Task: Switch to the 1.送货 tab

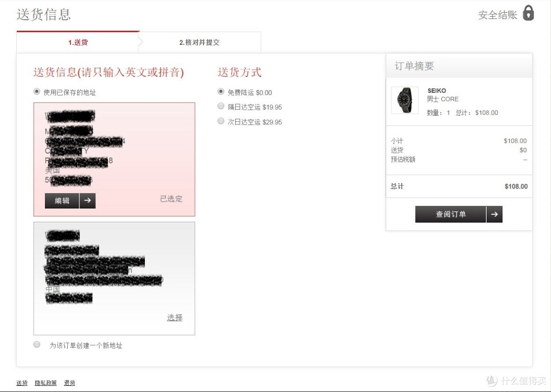Action: [x=78, y=42]
